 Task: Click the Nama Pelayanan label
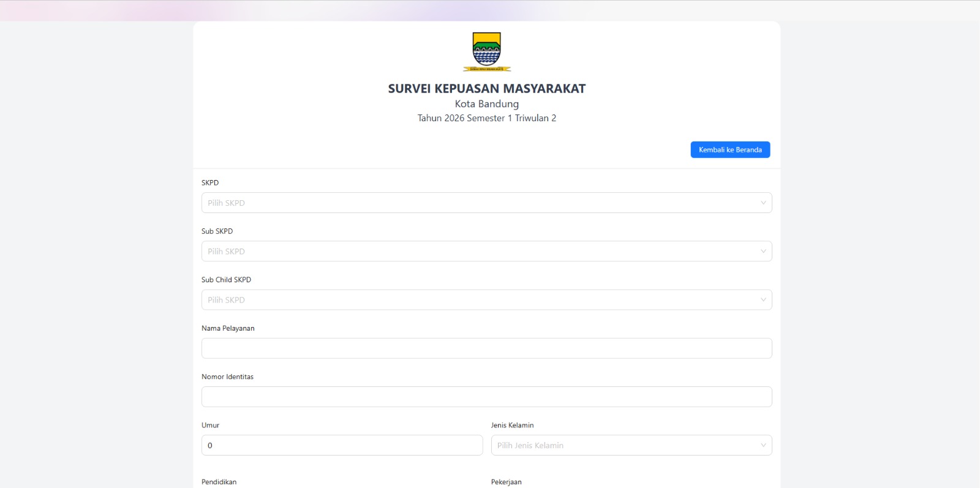click(x=228, y=328)
